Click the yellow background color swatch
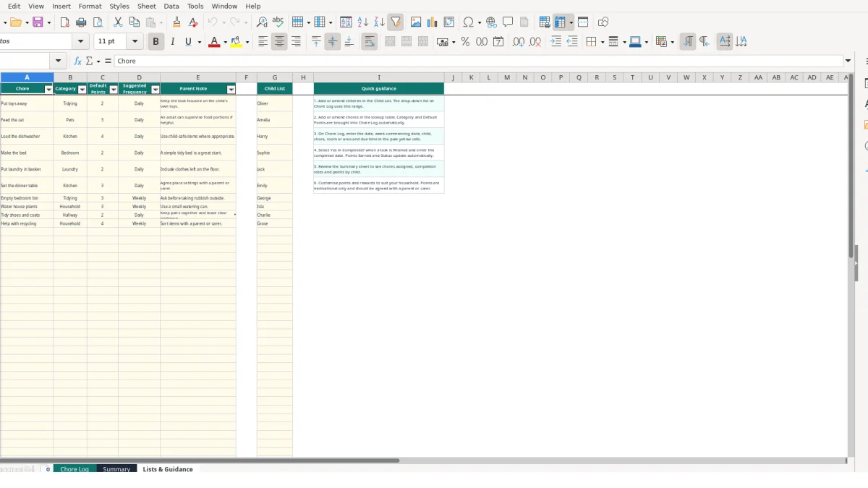868x488 pixels. pos(236,42)
